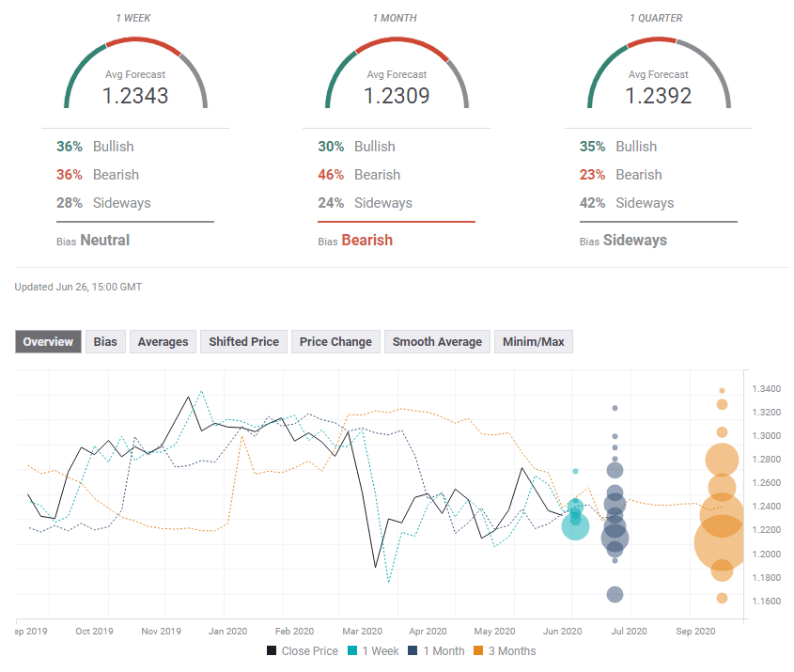Show the Price Change tab
Screen dimensions: 794x672
335,341
